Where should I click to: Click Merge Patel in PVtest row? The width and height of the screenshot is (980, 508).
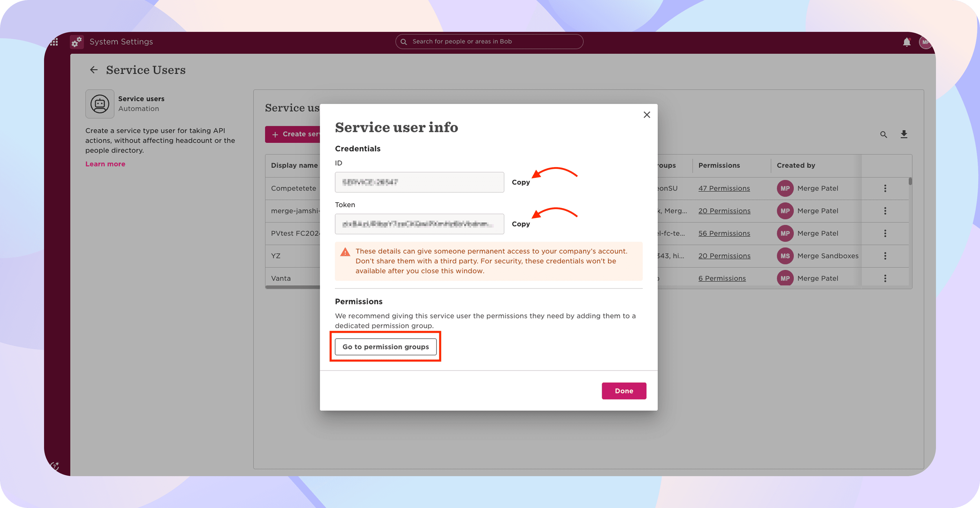tap(817, 233)
